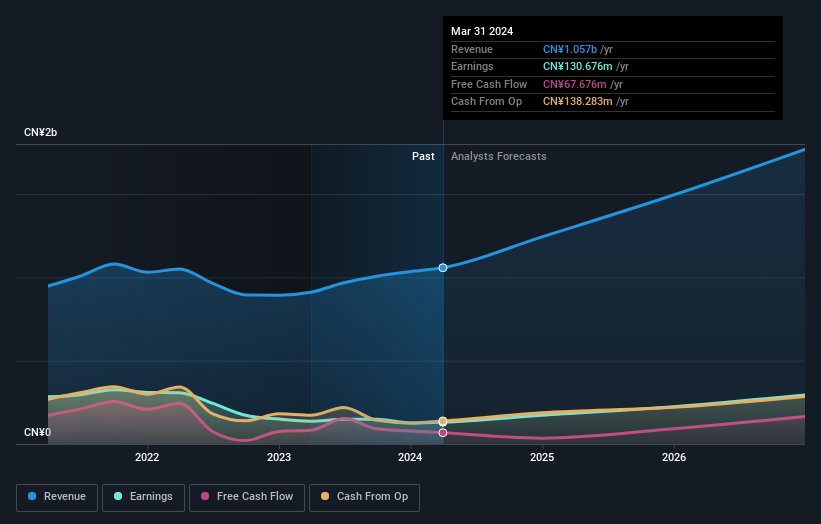The image size is (821, 524).
Task: Click the Revenue row label in tooltip
Action: pos(472,49)
